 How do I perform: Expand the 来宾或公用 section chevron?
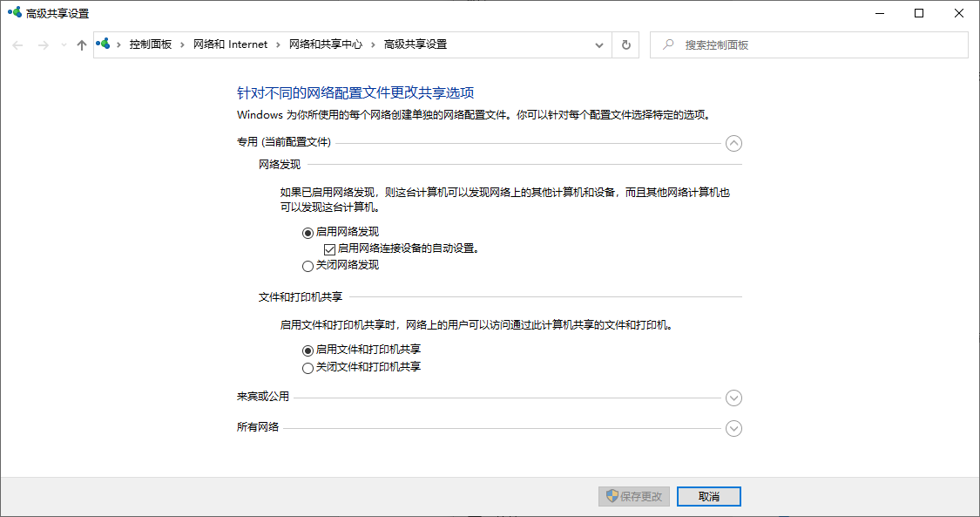click(733, 398)
